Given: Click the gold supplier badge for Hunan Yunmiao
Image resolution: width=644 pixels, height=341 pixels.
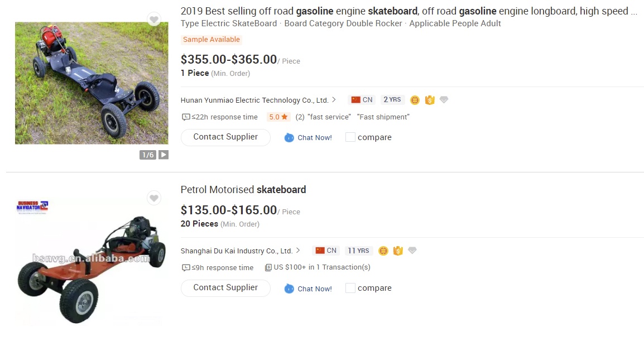Looking at the screenshot, I should point(415,100).
